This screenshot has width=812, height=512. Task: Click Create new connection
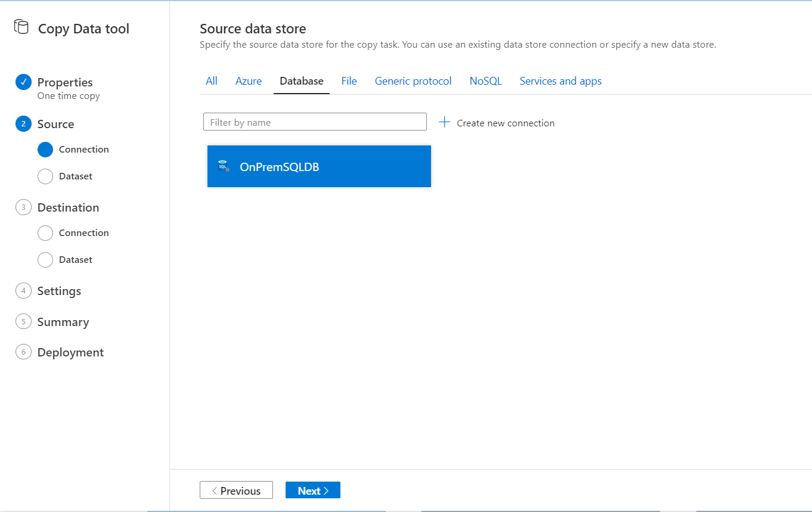[x=506, y=123]
